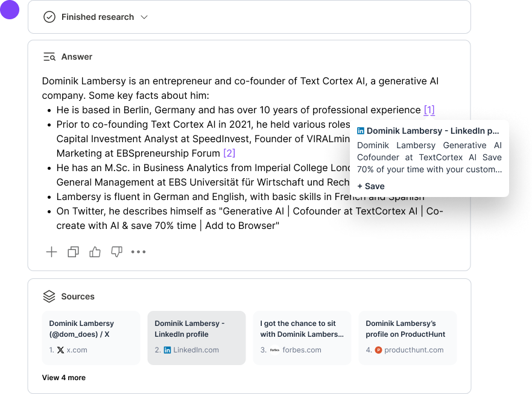The width and height of the screenshot is (532, 394).
Task: Click the LinkedIn logo on source 2
Action: pyautogui.click(x=167, y=350)
